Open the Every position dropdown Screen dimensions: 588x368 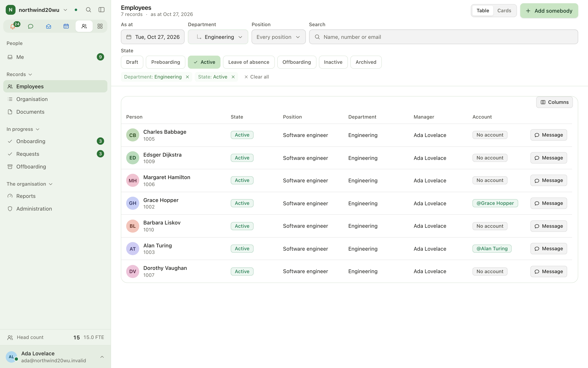pyautogui.click(x=278, y=37)
